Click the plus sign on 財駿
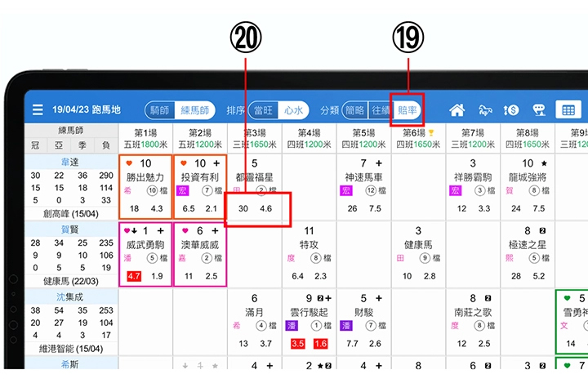Screen dimensions: 588x392 point(379,298)
